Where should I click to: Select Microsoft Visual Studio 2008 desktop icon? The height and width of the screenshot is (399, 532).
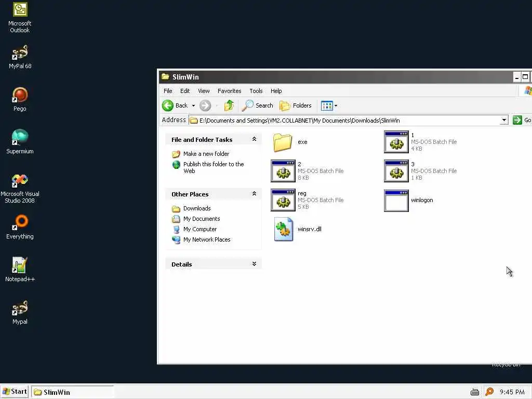pos(20,189)
